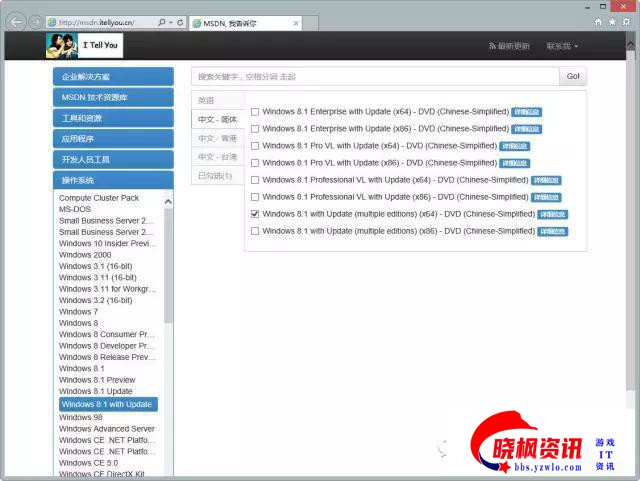
Task: Open the selected items (1) tab
Action: click(x=218, y=176)
